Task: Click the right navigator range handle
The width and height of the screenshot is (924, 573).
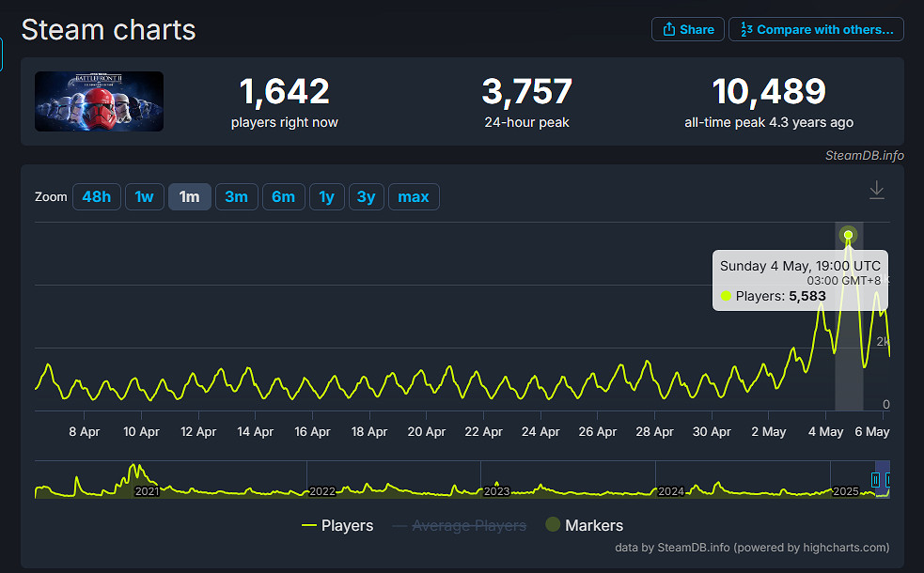Action: (x=888, y=480)
